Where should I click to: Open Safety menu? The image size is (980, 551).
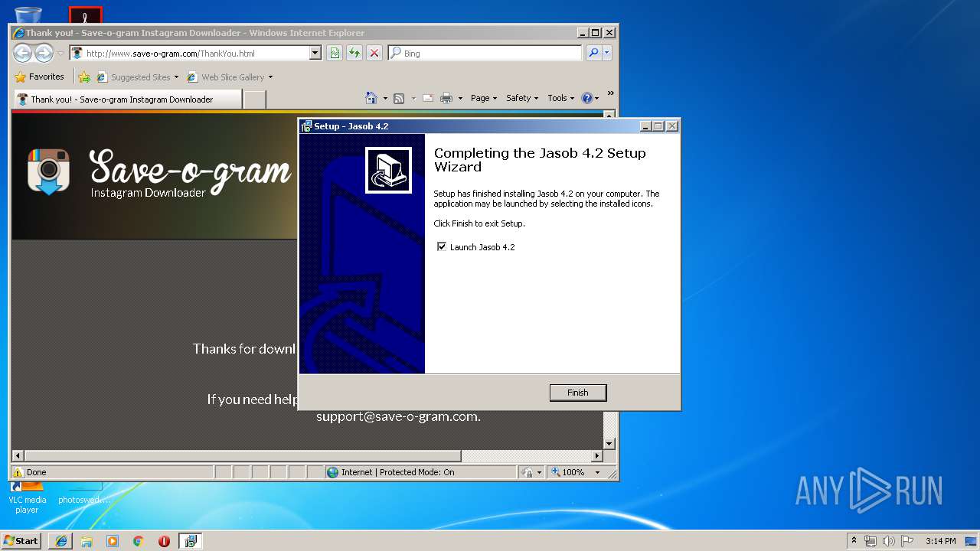click(522, 98)
